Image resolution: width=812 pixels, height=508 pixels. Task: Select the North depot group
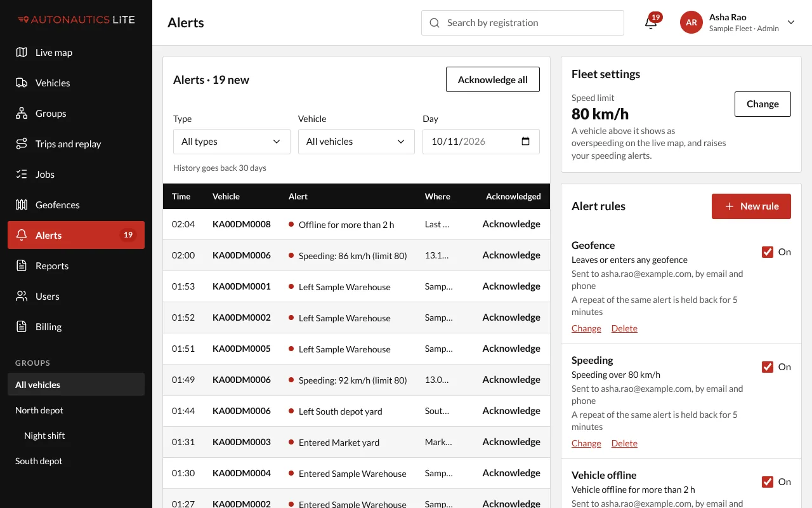click(x=76, y=410)
